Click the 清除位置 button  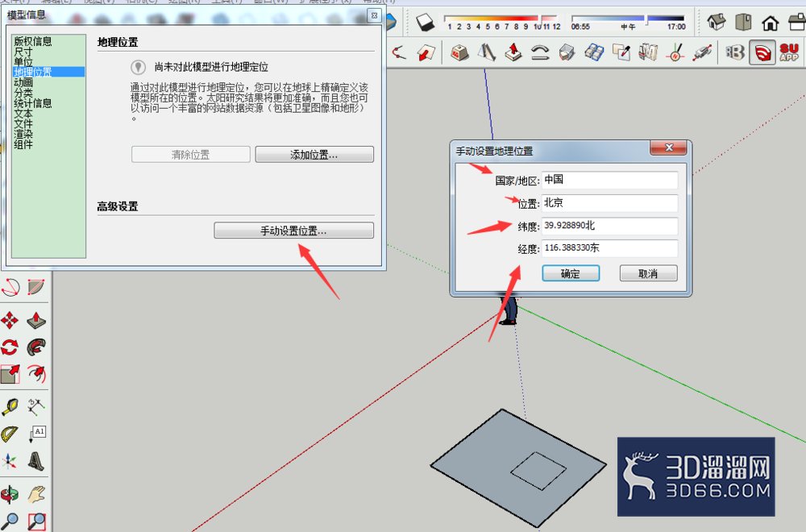(x=191, y=154)
